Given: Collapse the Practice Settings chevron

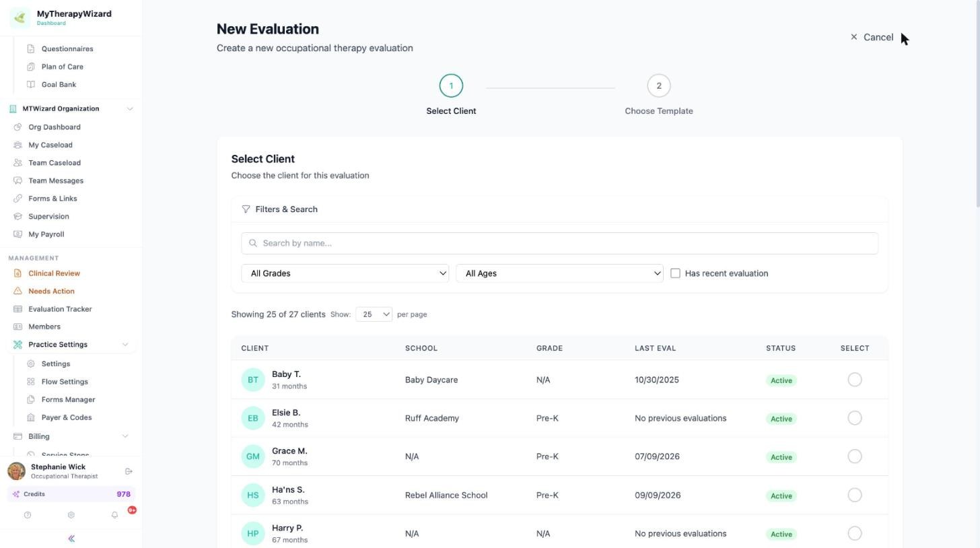Looking at the screenshot, I should point(125,345).
